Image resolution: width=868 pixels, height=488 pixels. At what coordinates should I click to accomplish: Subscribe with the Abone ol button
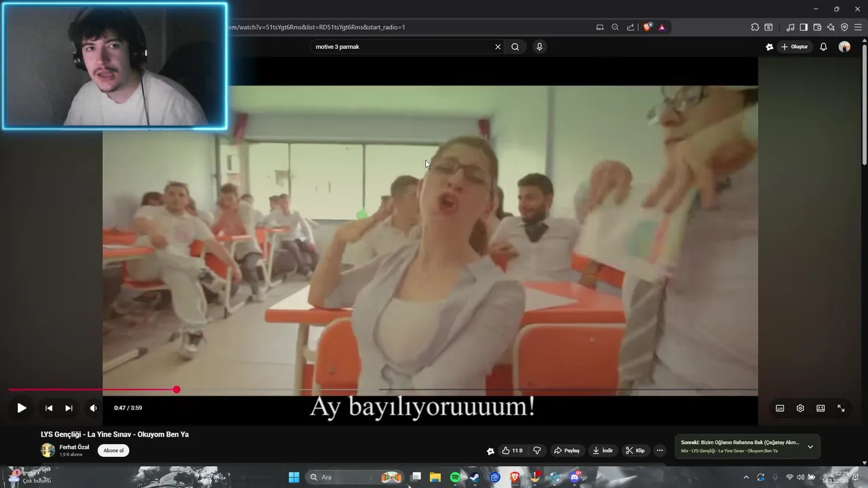(x=113, y=451)
